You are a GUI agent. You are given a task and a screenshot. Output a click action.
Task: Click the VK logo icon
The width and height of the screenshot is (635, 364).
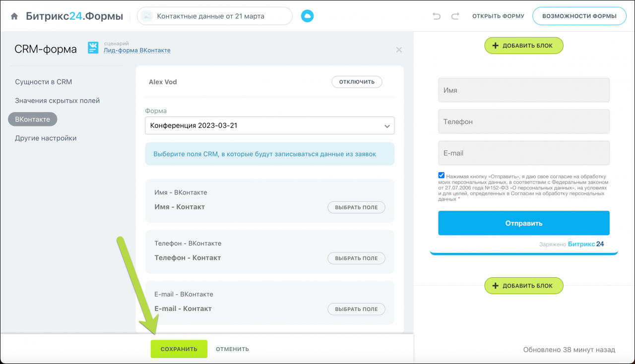pos(93,48)
